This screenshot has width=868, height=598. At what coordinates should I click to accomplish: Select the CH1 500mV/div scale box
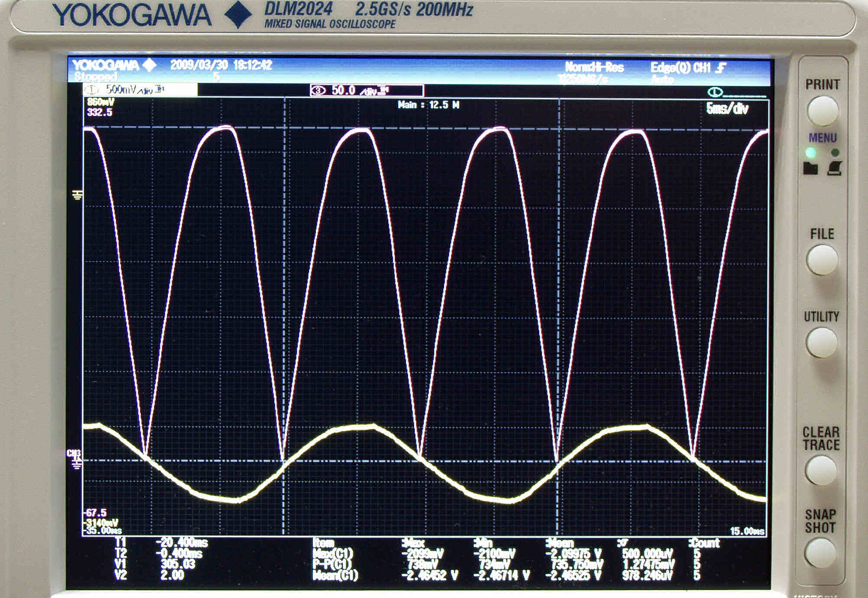tap(140, 90)
